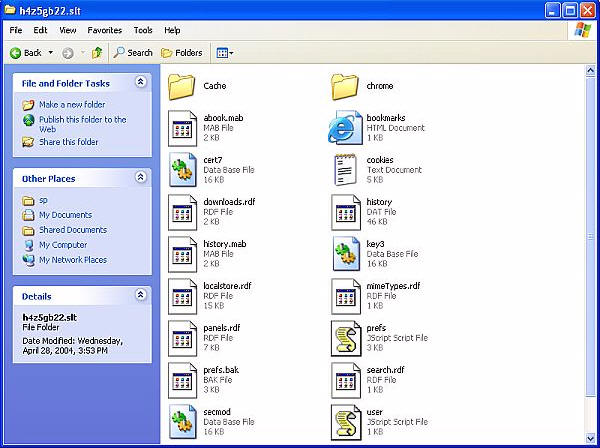Select the abook.mab file icon
Viewport: 600px width, 448px height.
point(182,128)
